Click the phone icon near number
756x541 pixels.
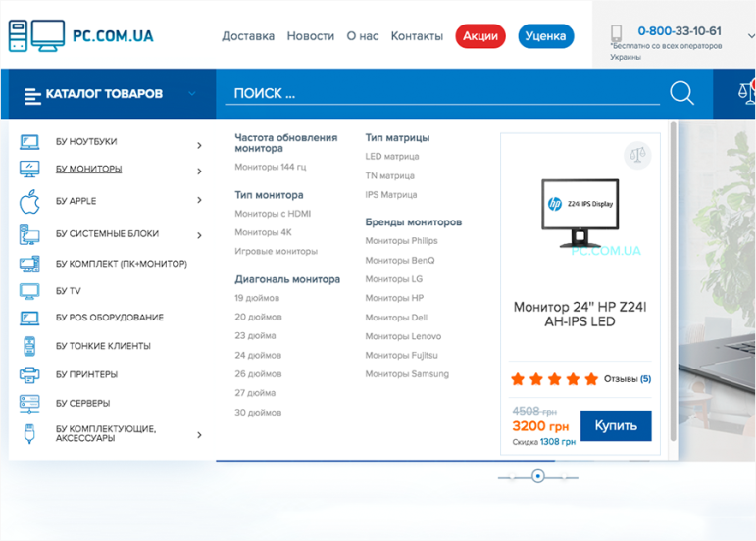point(617,34)
